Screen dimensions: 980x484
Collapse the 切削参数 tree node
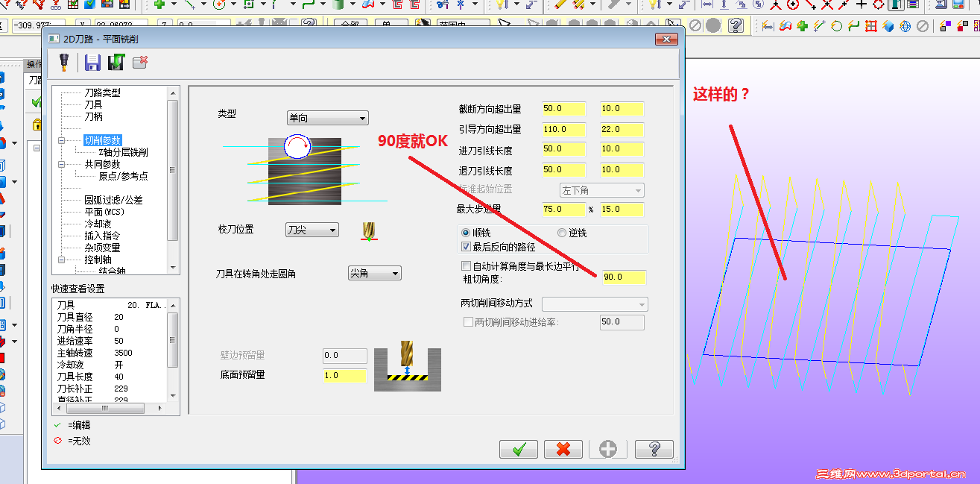62,140
